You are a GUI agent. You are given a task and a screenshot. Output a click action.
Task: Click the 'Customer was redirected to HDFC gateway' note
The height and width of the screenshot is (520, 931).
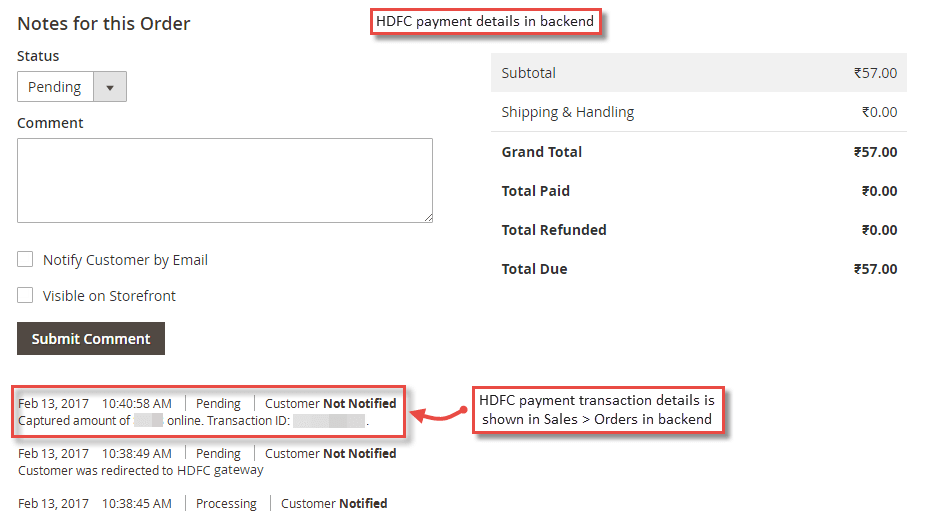(x=141, y=470)
